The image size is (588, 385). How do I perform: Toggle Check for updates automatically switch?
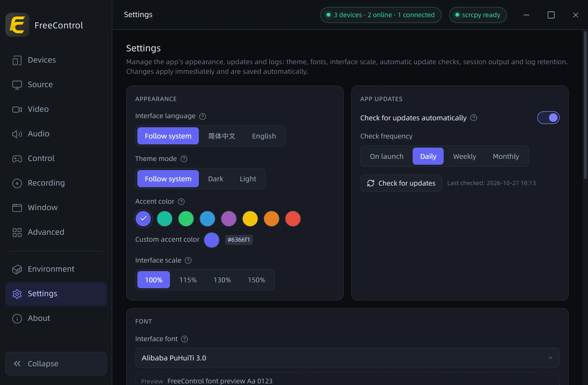[x=548, y=118]
